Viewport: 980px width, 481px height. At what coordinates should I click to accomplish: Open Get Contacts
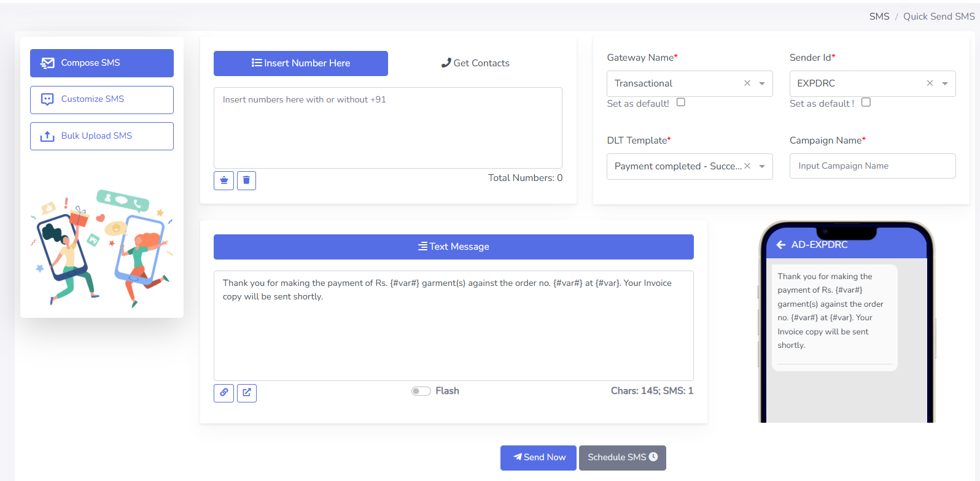coord(475,63)
